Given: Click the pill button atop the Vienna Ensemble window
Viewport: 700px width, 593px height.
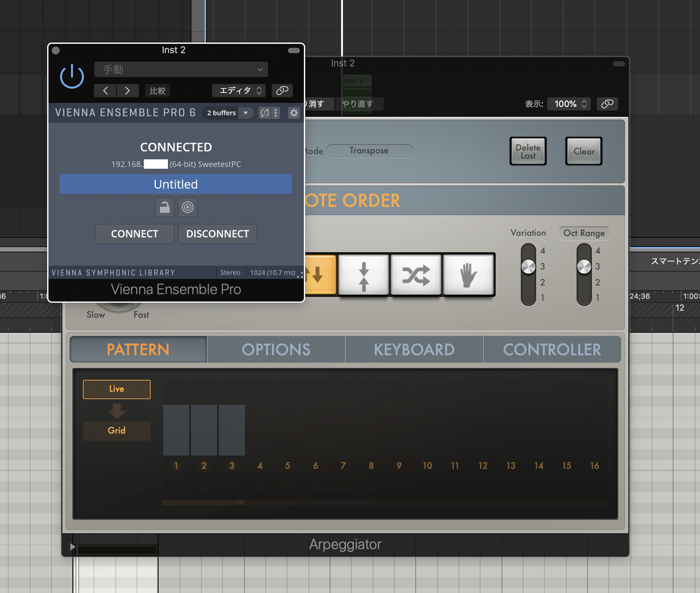Looking at the screenshot, I should (x=294, y=51).
